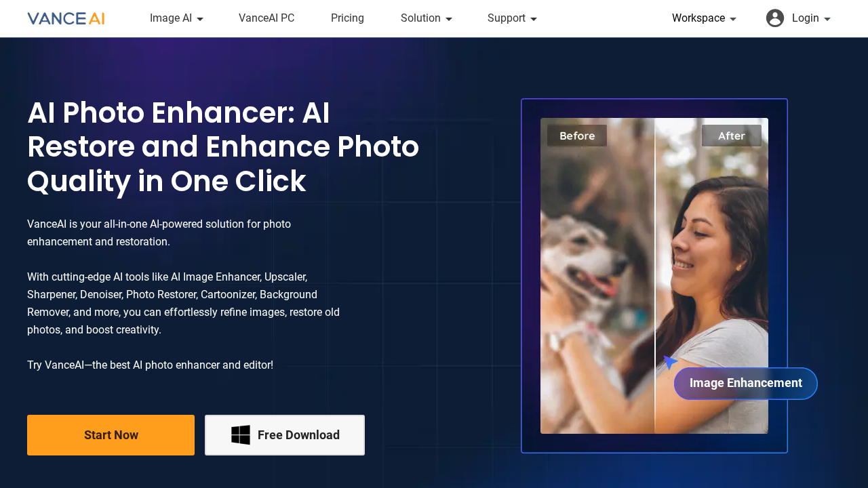Click the Windows logo on Free Download
The height and width of the screenshot is (488, 868).
[x=241, y=435]
